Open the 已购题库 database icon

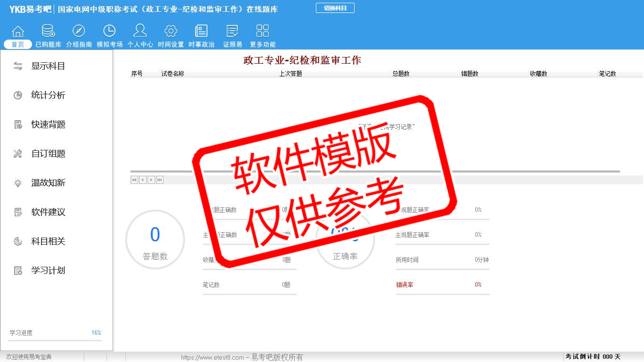coord(48,32)
